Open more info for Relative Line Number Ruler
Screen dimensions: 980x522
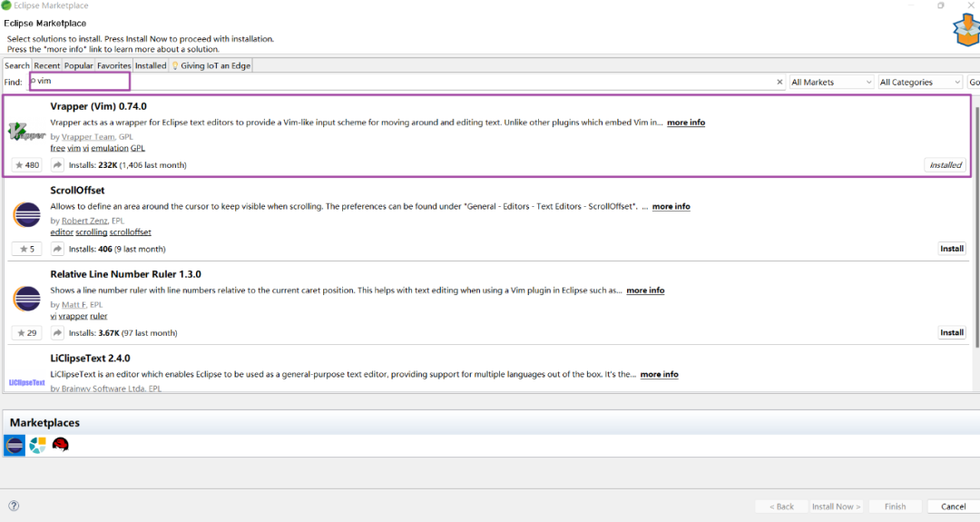[645, 291]
